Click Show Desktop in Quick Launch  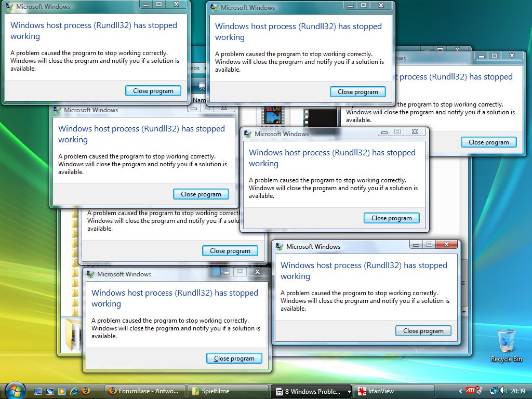pos(37,391)
